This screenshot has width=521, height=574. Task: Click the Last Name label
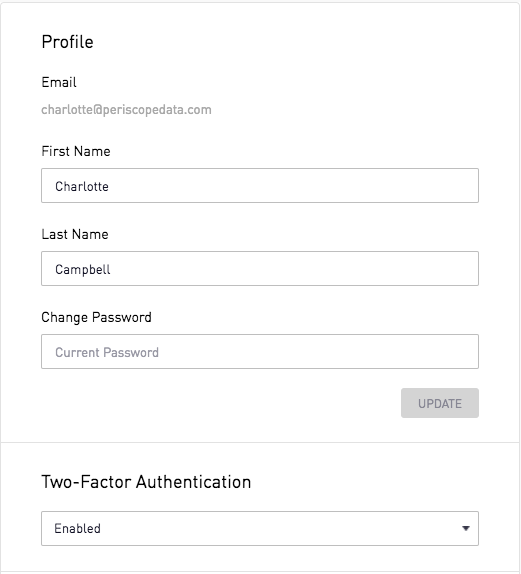pyautogui.click(x=75, y=234)
